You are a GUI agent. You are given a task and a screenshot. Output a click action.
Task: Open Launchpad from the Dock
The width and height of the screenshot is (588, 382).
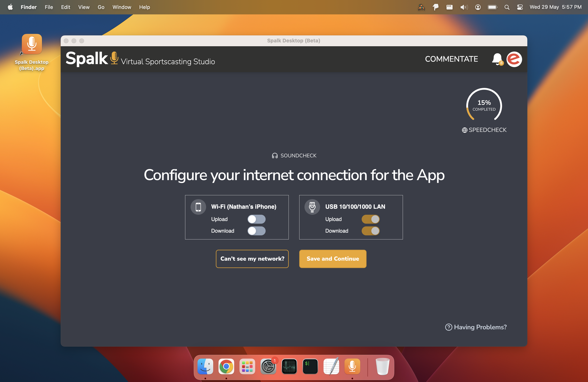point(247,366)
